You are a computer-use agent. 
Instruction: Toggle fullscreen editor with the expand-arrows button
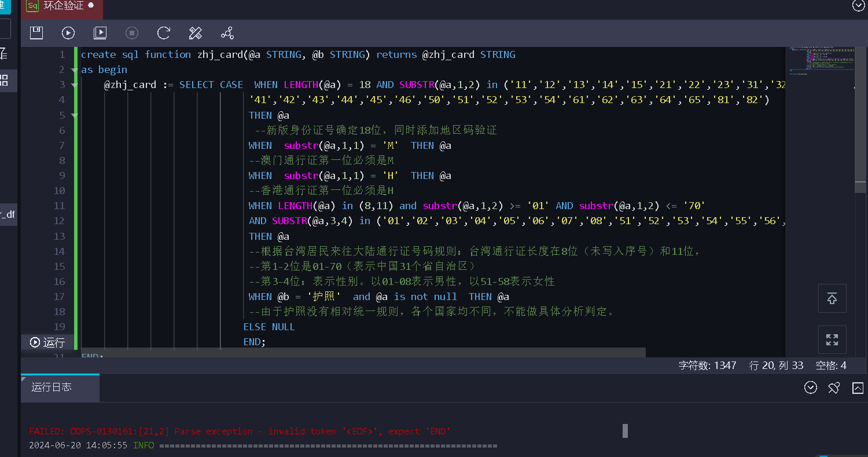pos(832,339)
